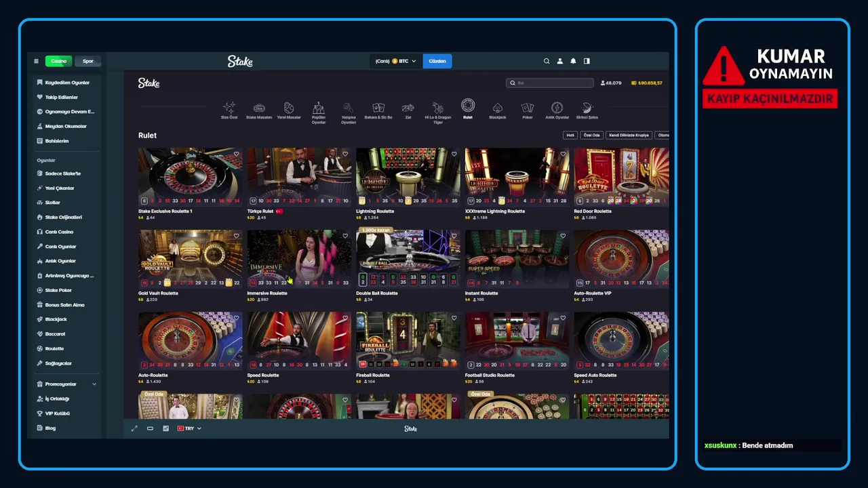This screenshot has width=868, height=488.
Task: Apply the Özel Oda filter button
Action: coord(592,136)
